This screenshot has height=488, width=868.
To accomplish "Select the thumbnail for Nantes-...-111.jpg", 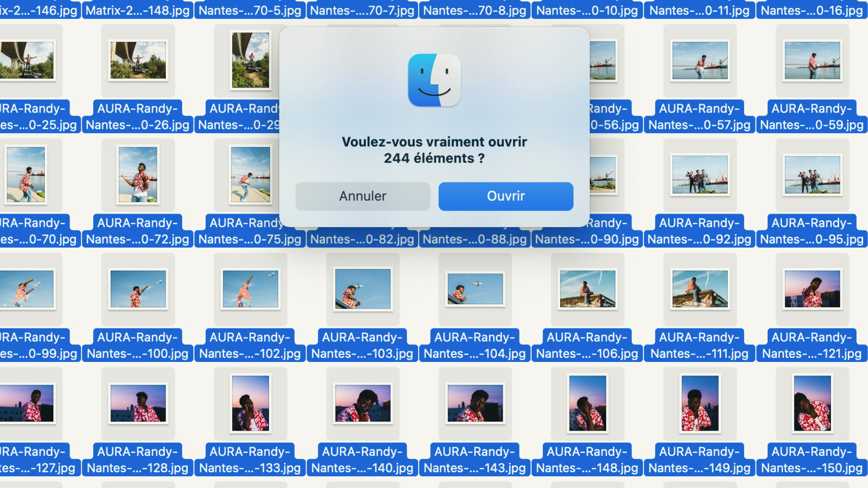I will point(700,289).
